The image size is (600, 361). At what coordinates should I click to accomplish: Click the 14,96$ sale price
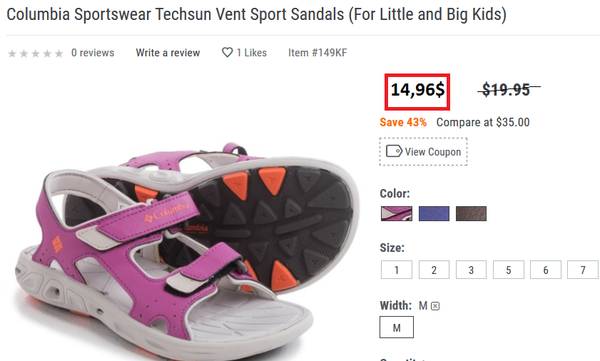pos(417,91)
